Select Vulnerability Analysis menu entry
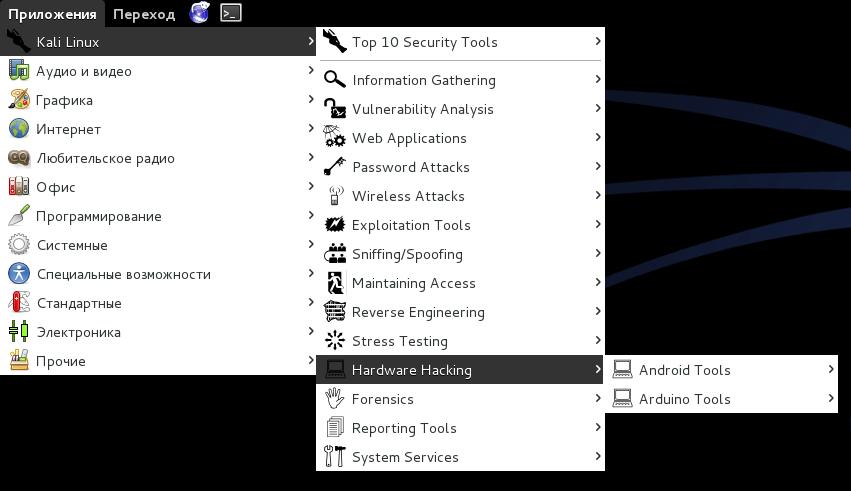The width and height of the screenshot is (851, 491). pos(422,109)
